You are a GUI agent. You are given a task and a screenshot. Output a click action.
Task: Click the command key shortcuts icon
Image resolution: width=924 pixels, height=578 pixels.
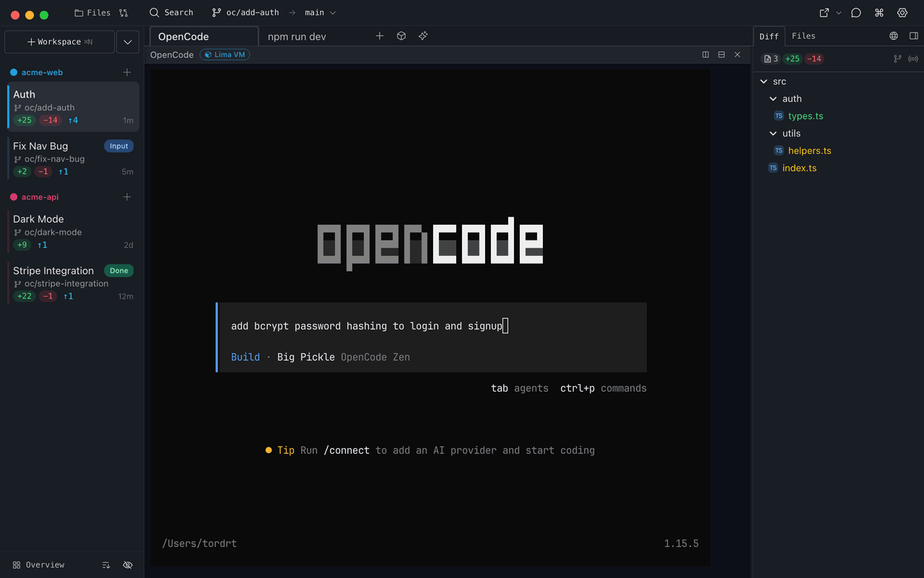tap(879, 12)
